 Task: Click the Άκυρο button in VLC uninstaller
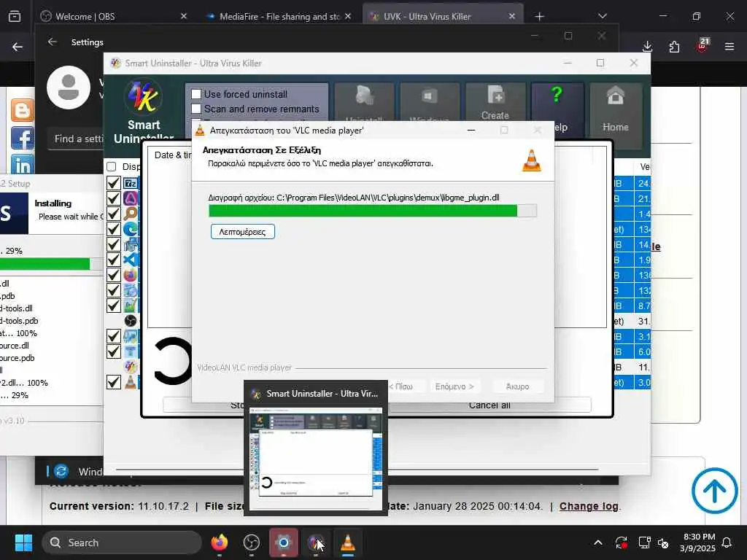point(517,386)
